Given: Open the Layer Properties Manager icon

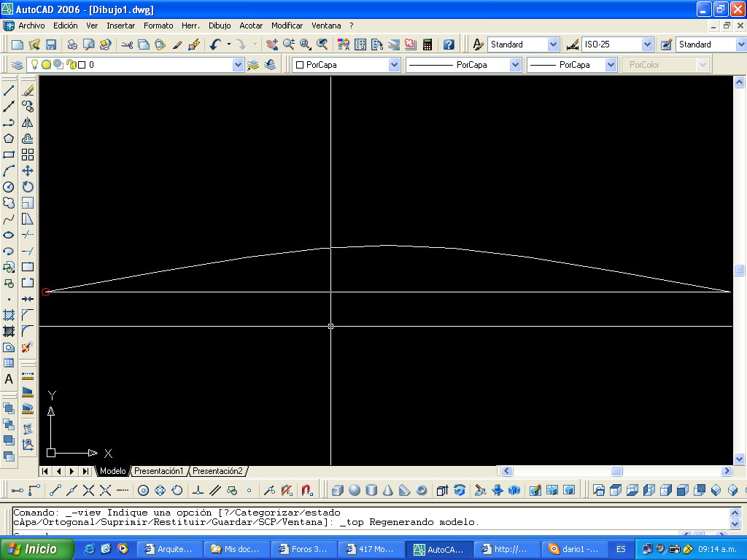Looking at the screenshot, I should (x=18, y=65).
